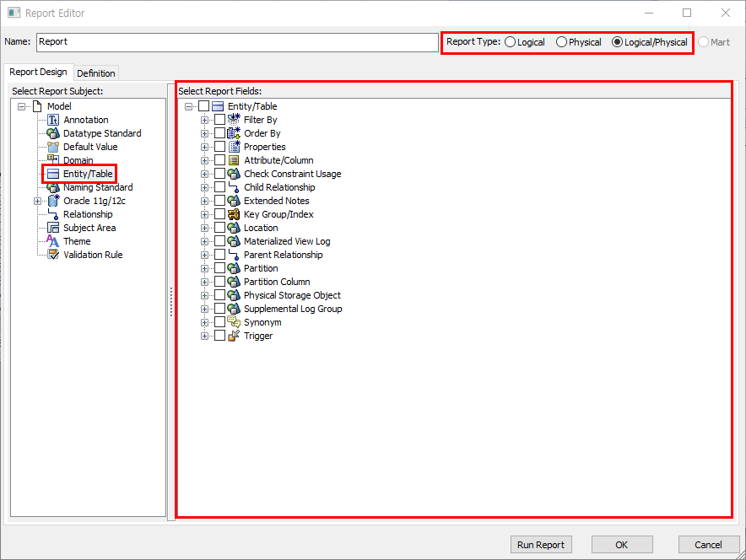Click the Attribute/Column icon
Viewport: 746px width, 560px height.
click(234, 160)
